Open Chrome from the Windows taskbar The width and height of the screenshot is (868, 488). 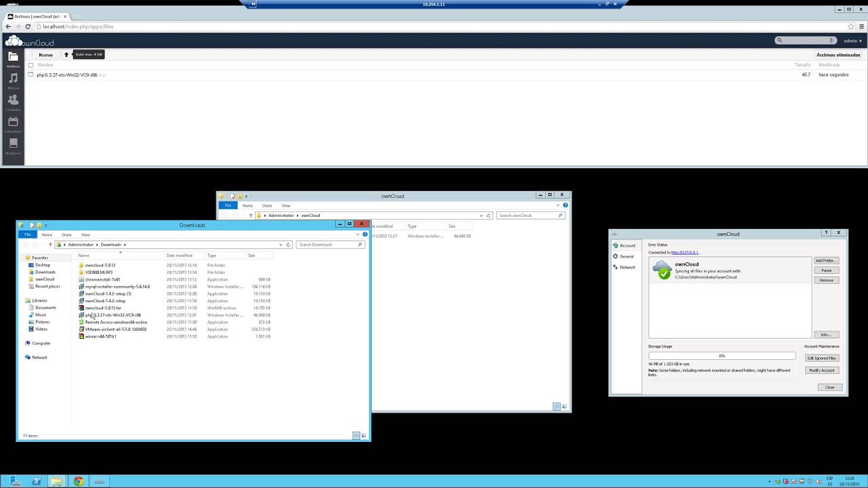(x=79, y=482)
